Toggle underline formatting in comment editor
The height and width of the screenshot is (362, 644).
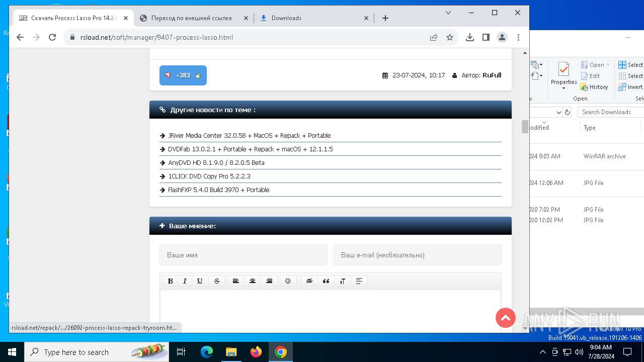[x=200, y=281]
